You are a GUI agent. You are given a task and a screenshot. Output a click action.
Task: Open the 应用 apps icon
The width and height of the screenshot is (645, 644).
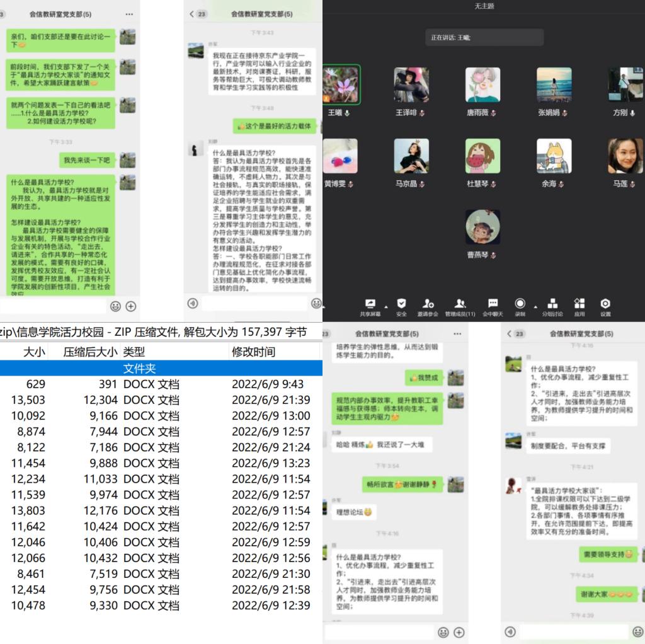(x=579, y=304)
